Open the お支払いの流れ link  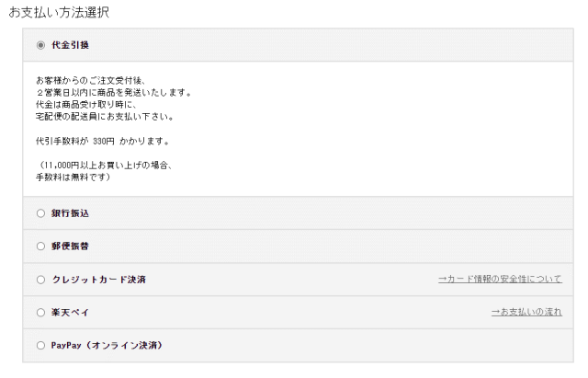pyautogui.click(x=526, y=312)
